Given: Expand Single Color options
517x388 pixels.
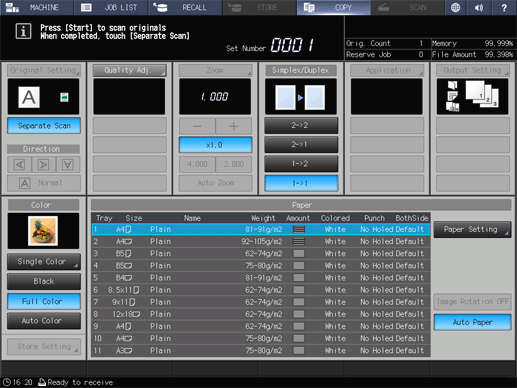Looking at the screenshot, I should (x=44, y=262).
